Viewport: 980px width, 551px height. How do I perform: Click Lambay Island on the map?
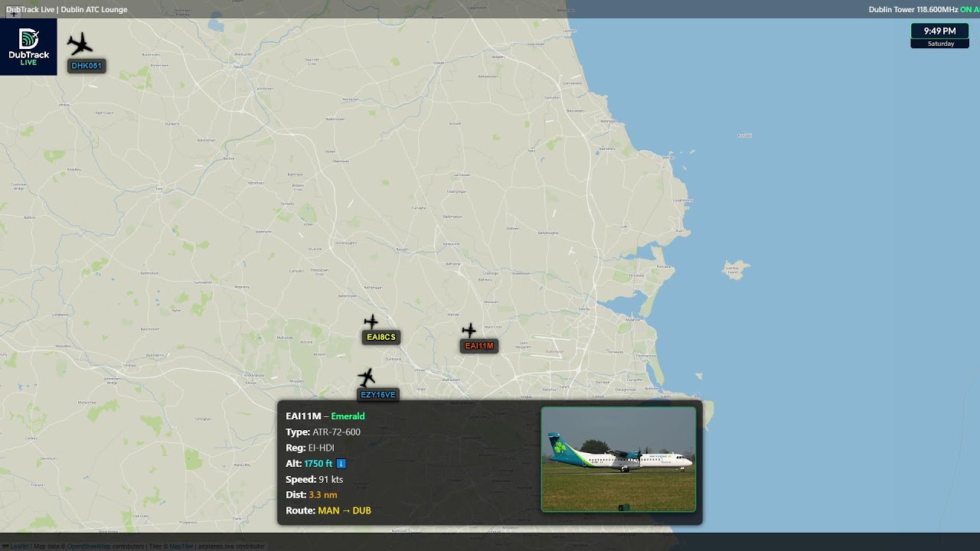click(737, 269)
